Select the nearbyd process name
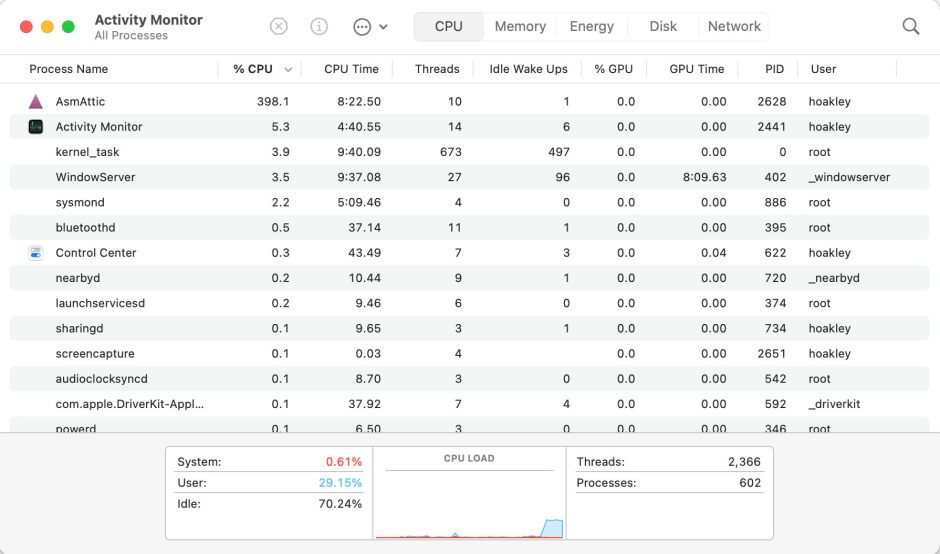Screen dimensions: 940x554 pos(77,278)
